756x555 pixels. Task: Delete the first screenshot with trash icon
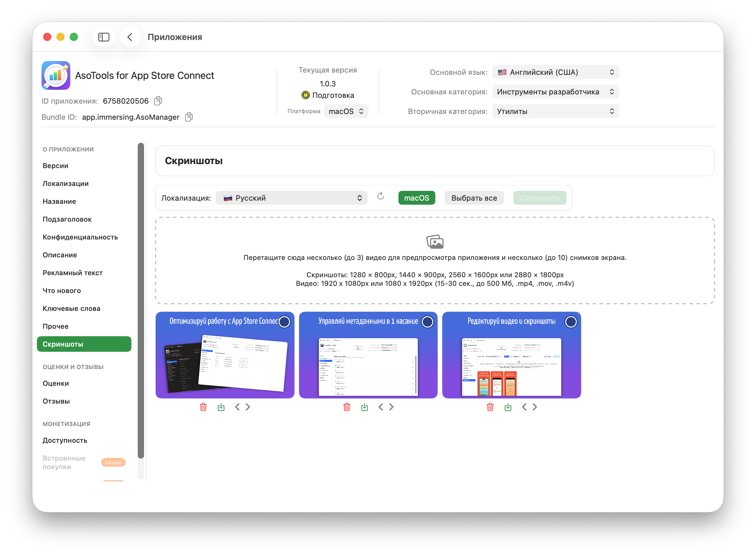203,407
